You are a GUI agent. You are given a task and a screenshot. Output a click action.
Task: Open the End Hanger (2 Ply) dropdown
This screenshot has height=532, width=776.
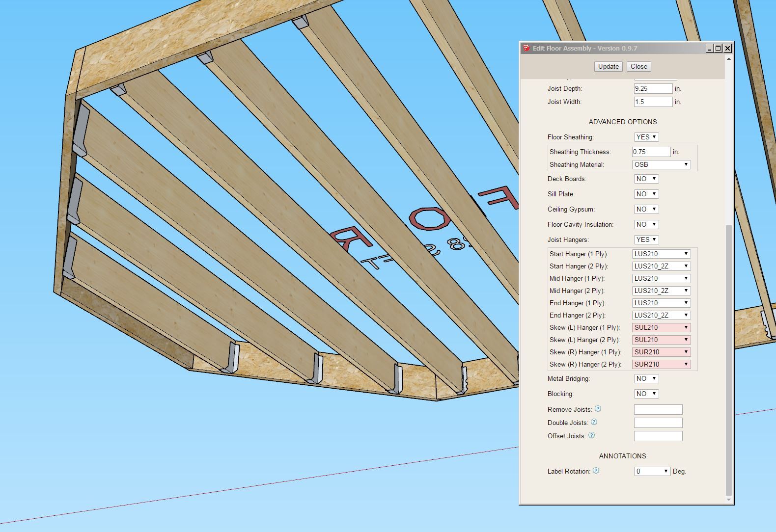click(x=662, y=315)
